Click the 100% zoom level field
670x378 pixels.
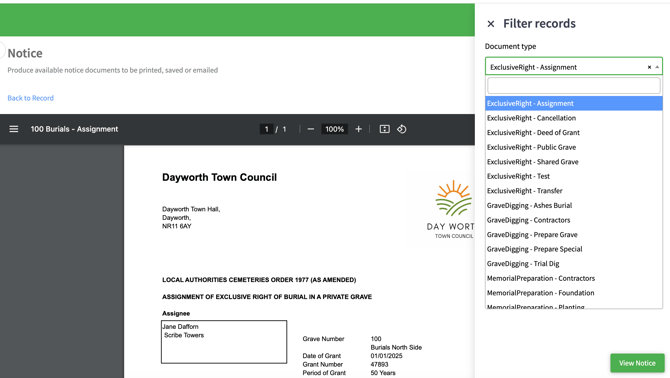tap(334, 129)
